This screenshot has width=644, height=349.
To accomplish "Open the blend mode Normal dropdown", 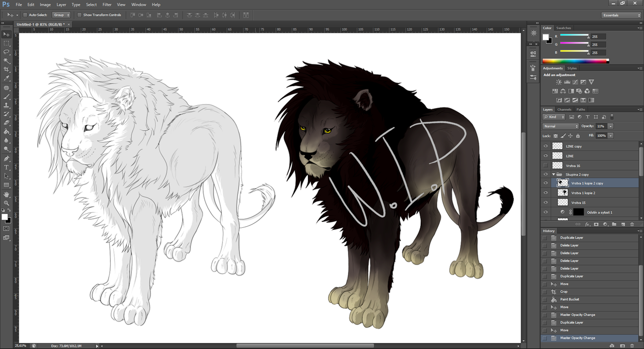I will coord(560,126).
